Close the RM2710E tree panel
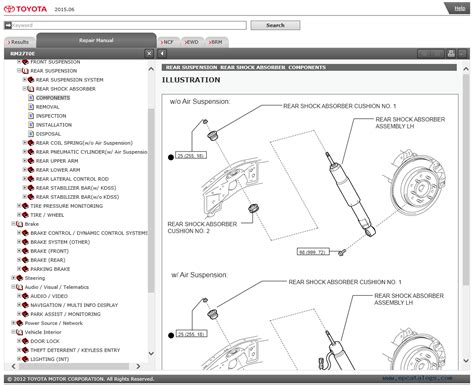 pyautogui.click(x=149, y=53)
